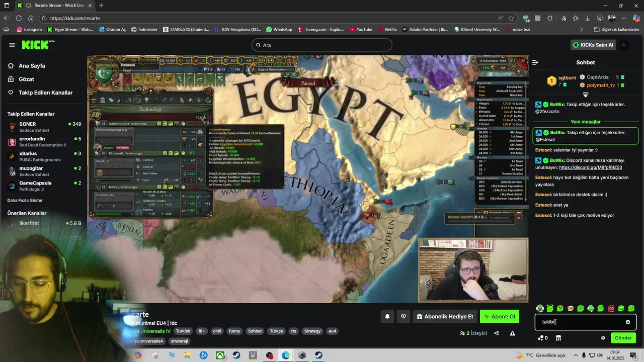Go to the KICK logo homepage
The image size is (644, 362).
tap(38, 45)
